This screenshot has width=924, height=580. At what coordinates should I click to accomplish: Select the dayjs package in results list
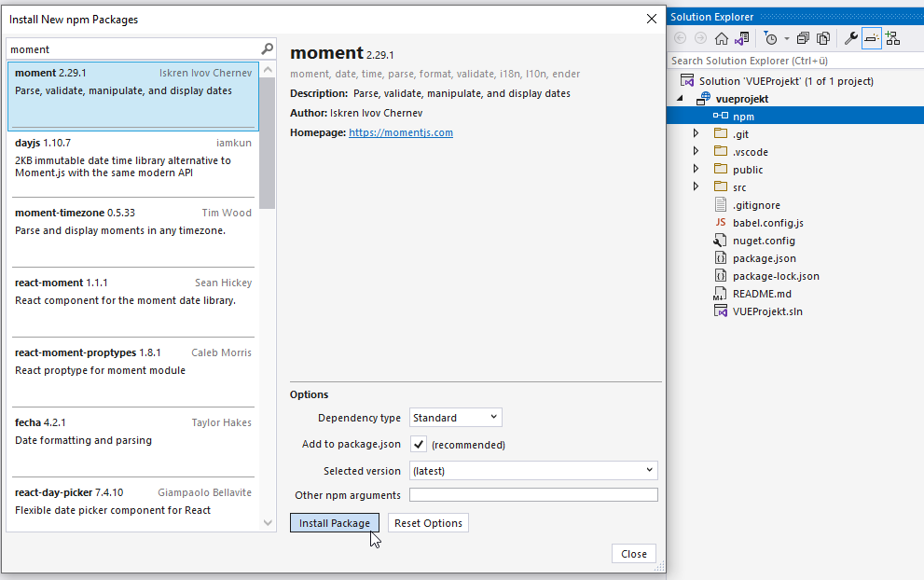[x=132, y=162]
